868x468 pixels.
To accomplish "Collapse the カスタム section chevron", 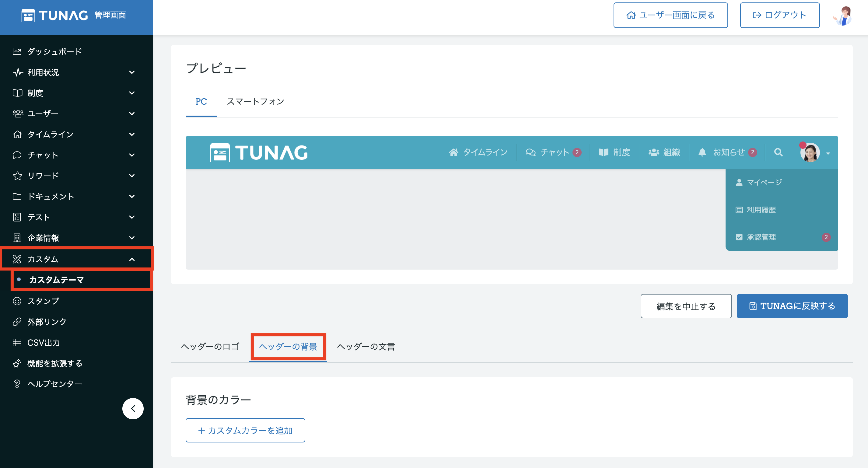I will coord(132,260).
